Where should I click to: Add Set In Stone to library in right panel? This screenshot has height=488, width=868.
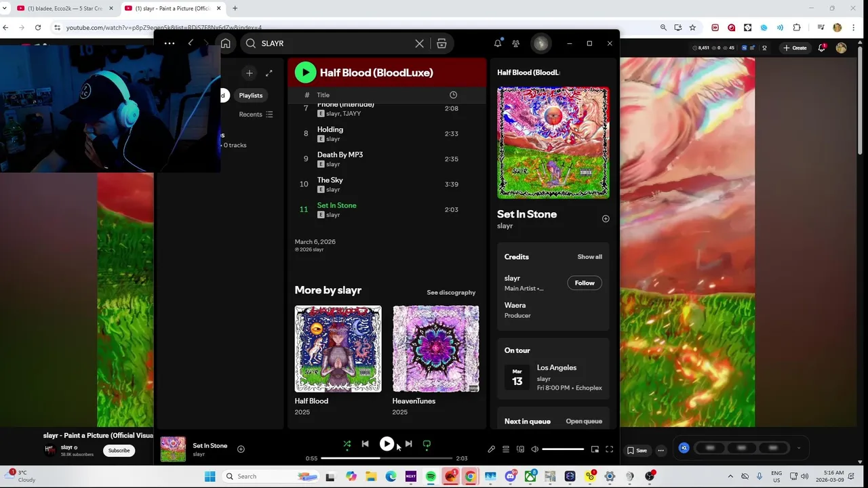click(x=606, y=219)
